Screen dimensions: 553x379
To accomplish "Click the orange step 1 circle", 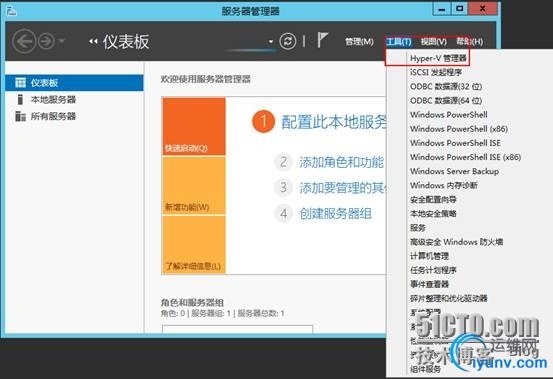I will pos(263,122).
